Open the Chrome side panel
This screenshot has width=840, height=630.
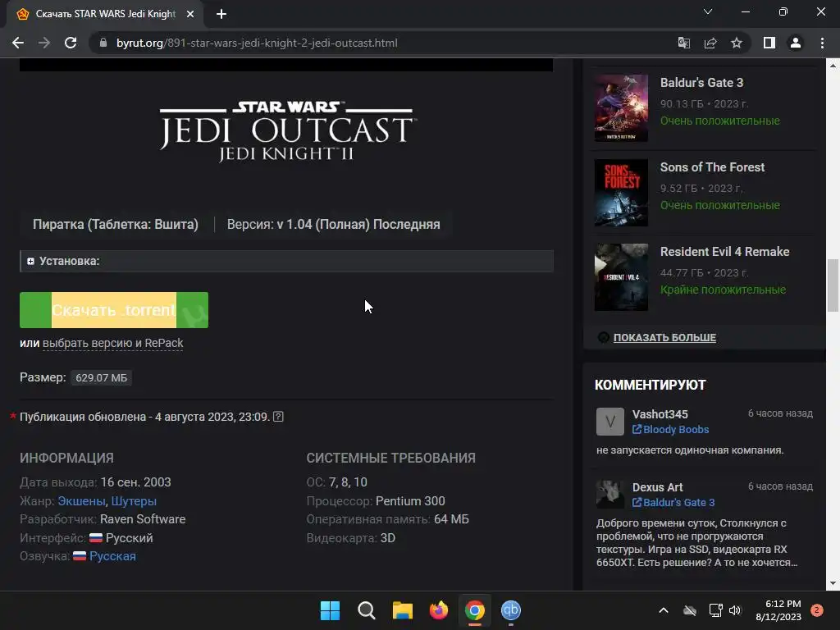(x=769, y=43)
